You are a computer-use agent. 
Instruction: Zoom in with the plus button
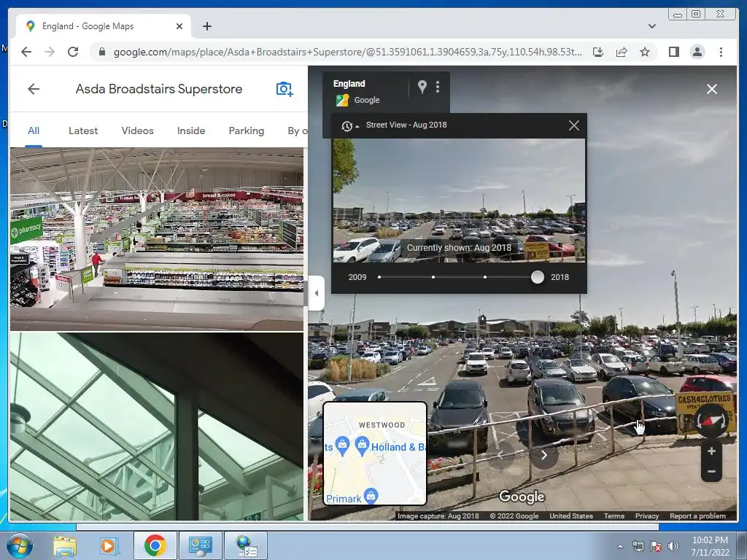[x=711, y=451]
